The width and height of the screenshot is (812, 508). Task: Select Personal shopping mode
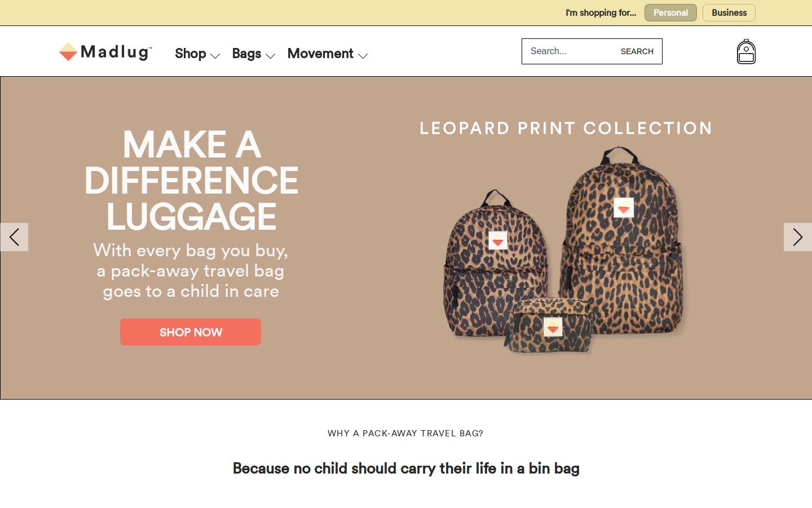[x=670, y=13]
